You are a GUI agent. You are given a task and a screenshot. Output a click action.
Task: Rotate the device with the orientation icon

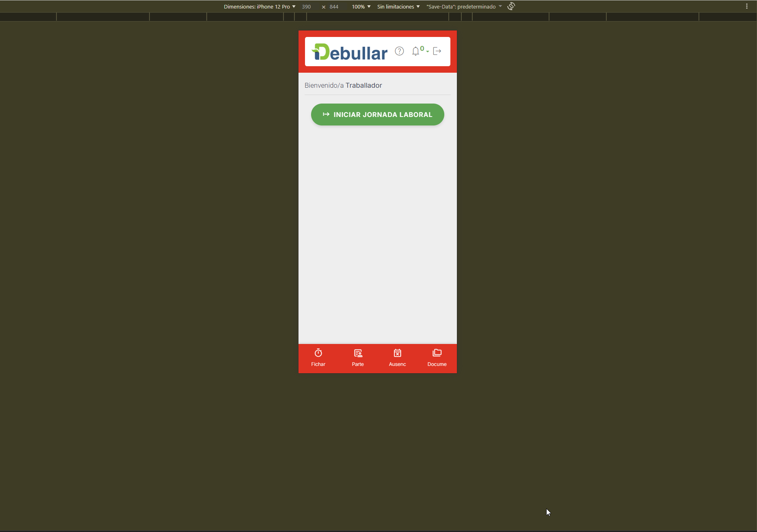(511, 6)
